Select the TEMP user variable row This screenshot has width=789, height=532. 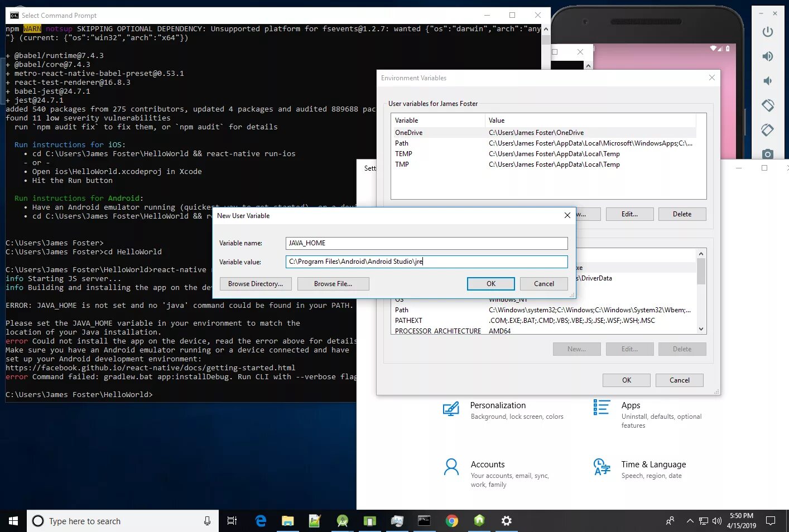(544, 154)
